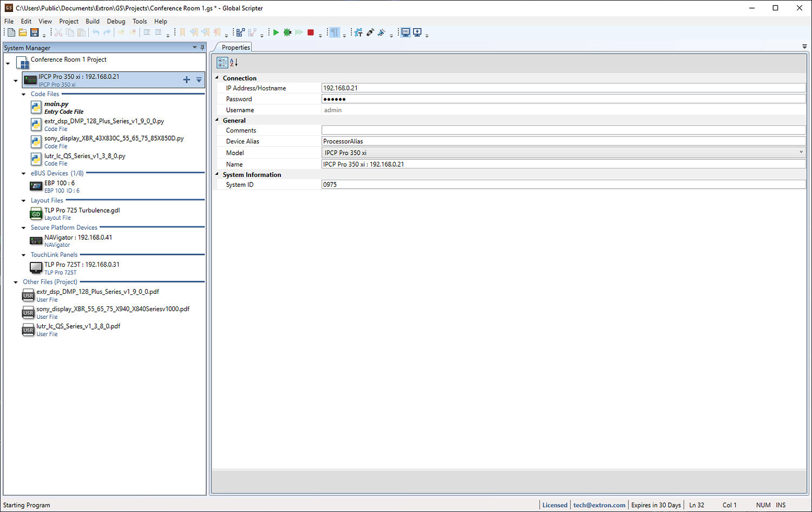Select the lutr_lc_QS_Series_v1_3_8_0.pdf user file

point(71,330)
